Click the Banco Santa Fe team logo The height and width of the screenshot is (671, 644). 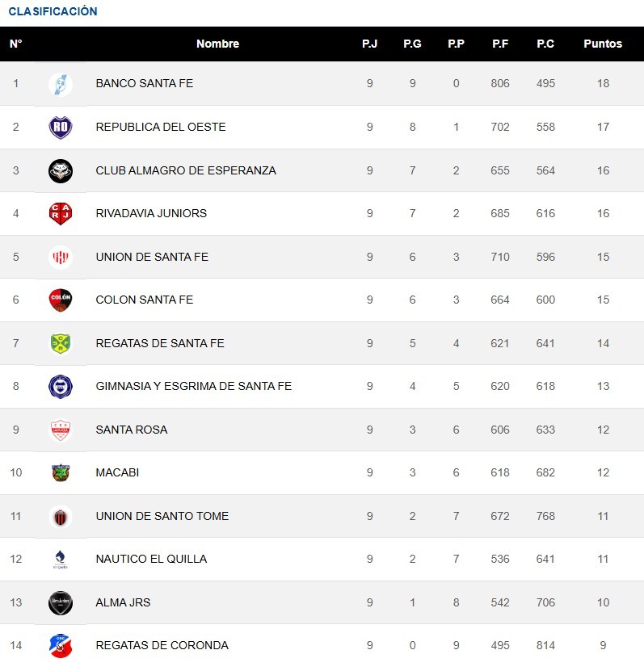click(61, 84)
